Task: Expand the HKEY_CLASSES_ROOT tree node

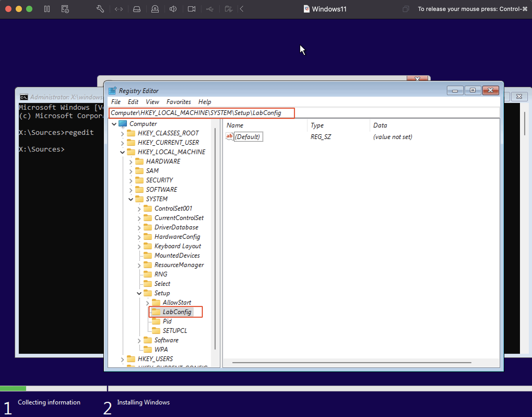Action: coord(122,133)
